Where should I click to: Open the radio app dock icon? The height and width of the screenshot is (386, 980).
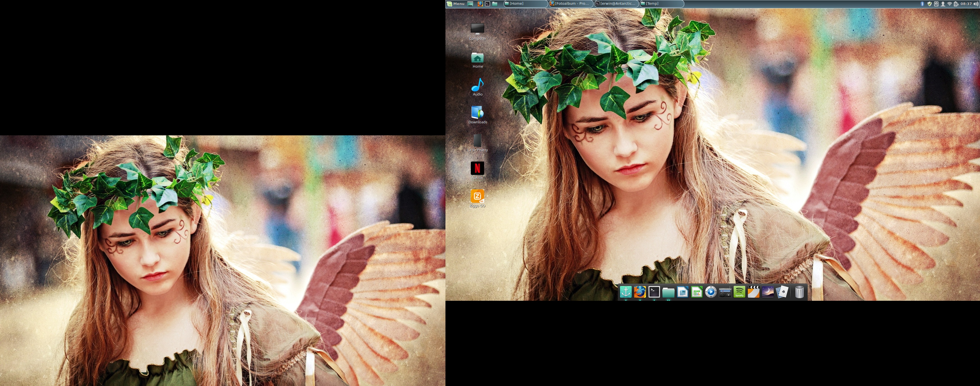pyautogui.click(x=725, y=292)
